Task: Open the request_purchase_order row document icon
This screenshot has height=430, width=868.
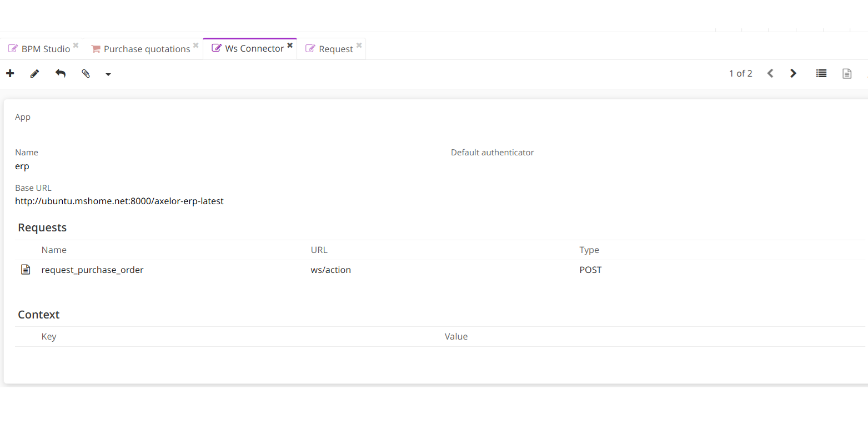Action: point(26,270)
